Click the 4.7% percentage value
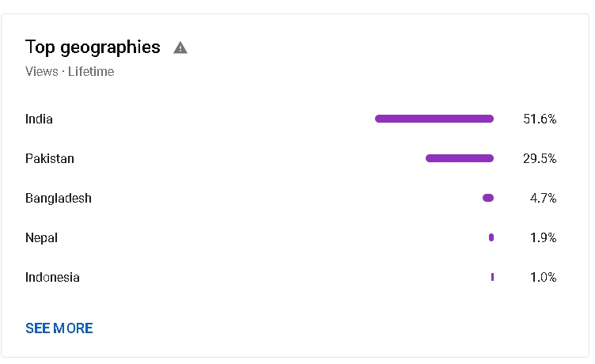Viewport: 595px width, 364px height. point(543,198)
